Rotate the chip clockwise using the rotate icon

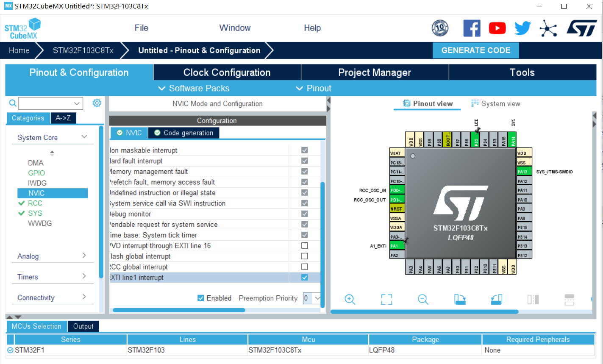coord(459,300)
